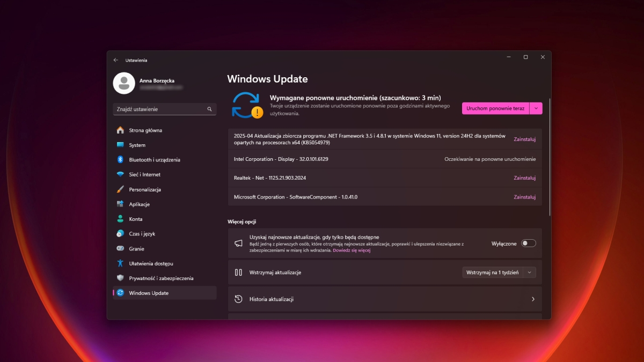This screenshot has width=644, height=362.
Task: Click the search magnifier icon
Action: (210, 109)
